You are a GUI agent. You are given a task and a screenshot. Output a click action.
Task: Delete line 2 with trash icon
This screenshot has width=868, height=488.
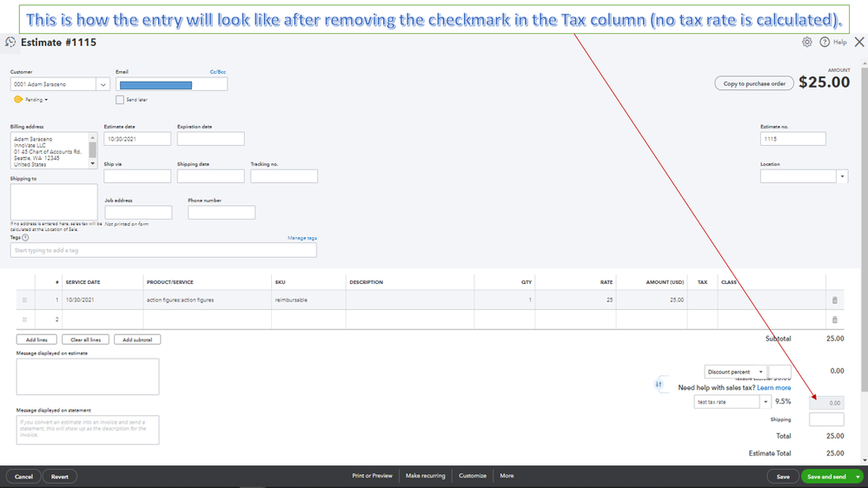click(x=835, y=320)
